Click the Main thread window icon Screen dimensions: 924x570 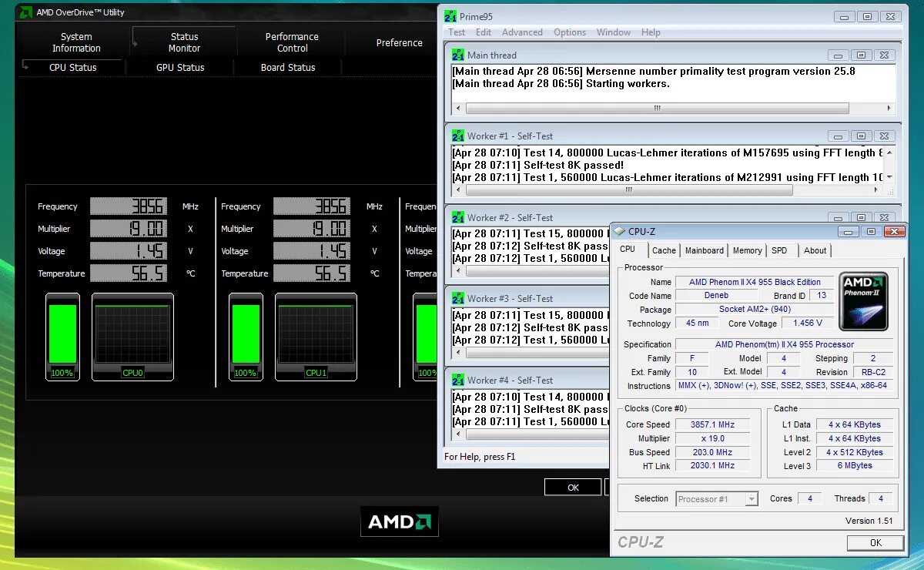458,55
